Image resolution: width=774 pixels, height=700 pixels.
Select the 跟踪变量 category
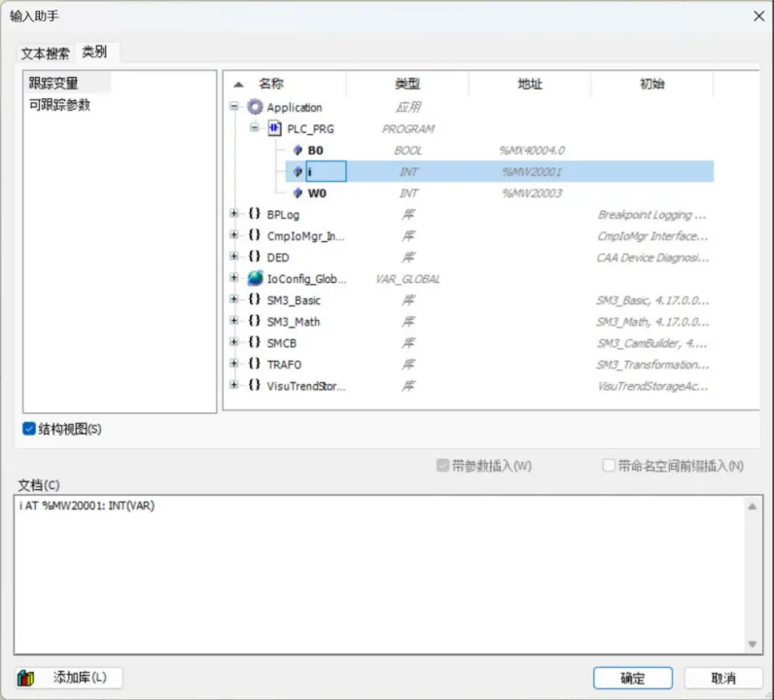tap(67, 83)
